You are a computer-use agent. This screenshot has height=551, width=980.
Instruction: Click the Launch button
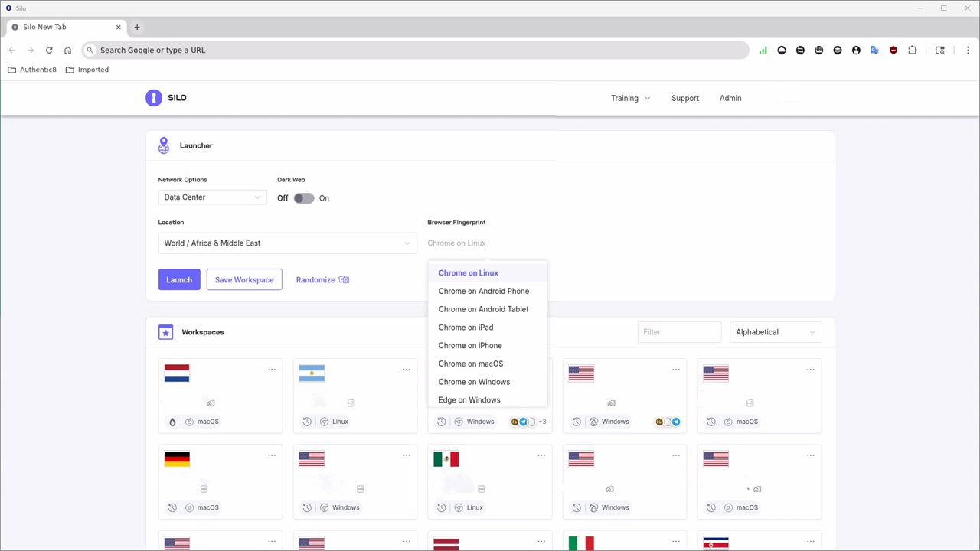[x=179, y=279]
